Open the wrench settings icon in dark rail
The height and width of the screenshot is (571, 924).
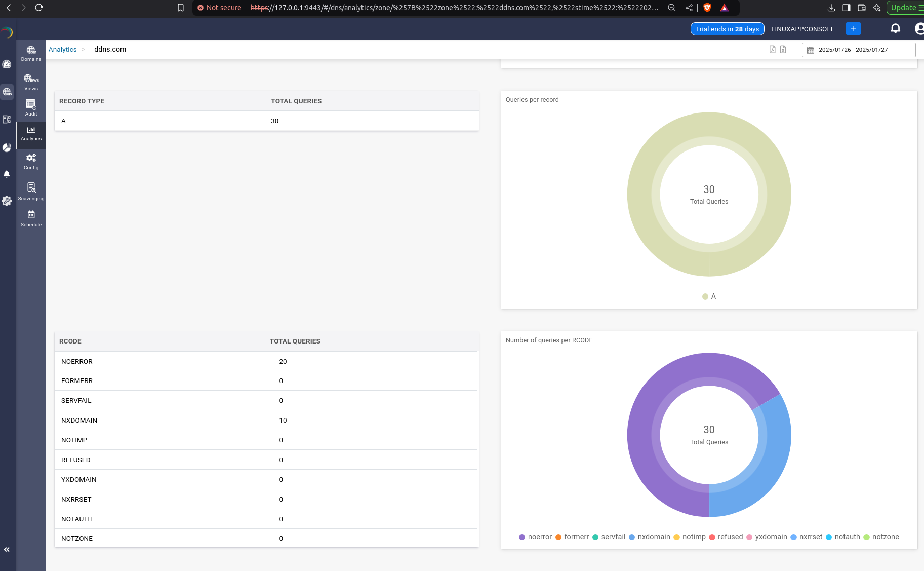click(7, 201)
